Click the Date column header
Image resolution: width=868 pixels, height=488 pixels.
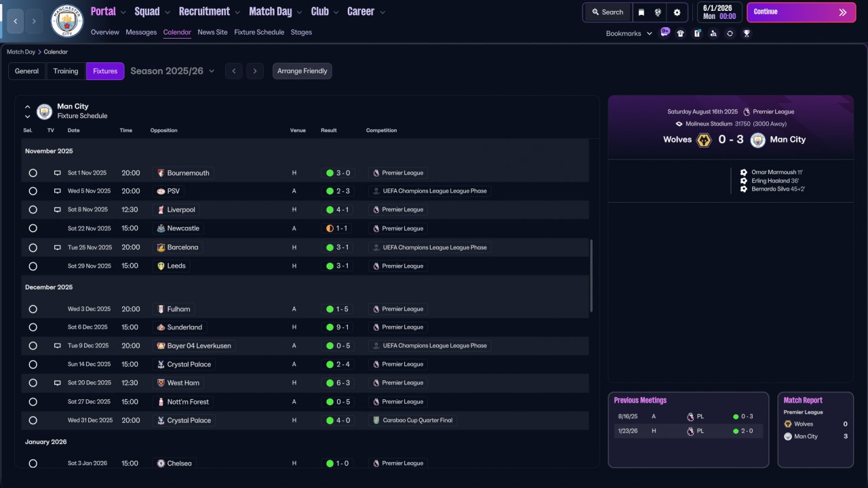click(x=73, y=130)
